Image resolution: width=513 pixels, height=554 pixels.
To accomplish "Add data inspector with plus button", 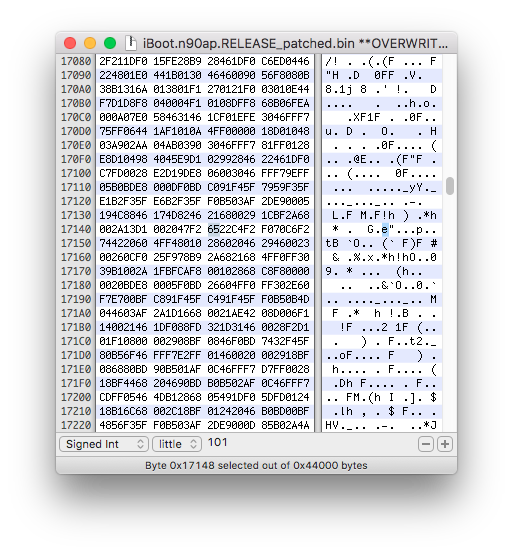I will tap(445, 444).
